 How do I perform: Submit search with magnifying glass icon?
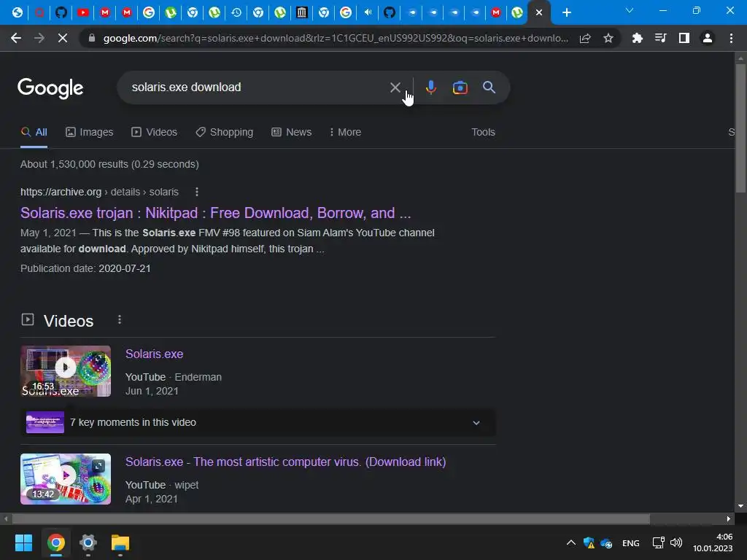click(x=489, y=87)
